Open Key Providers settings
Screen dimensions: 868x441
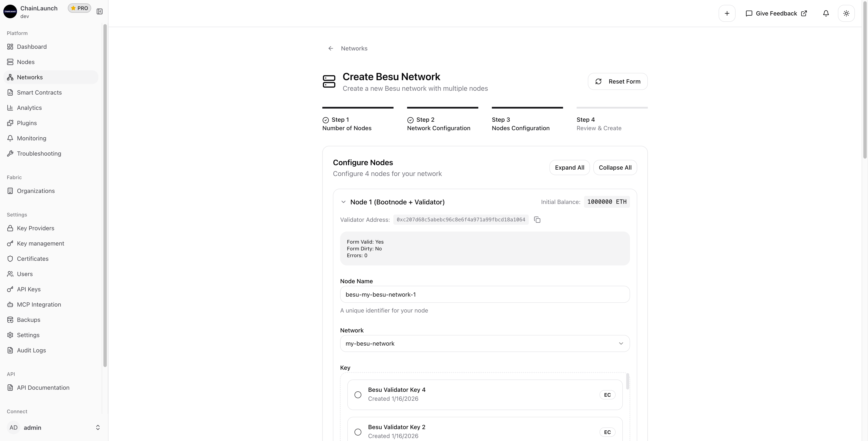(x=35, y=228)
